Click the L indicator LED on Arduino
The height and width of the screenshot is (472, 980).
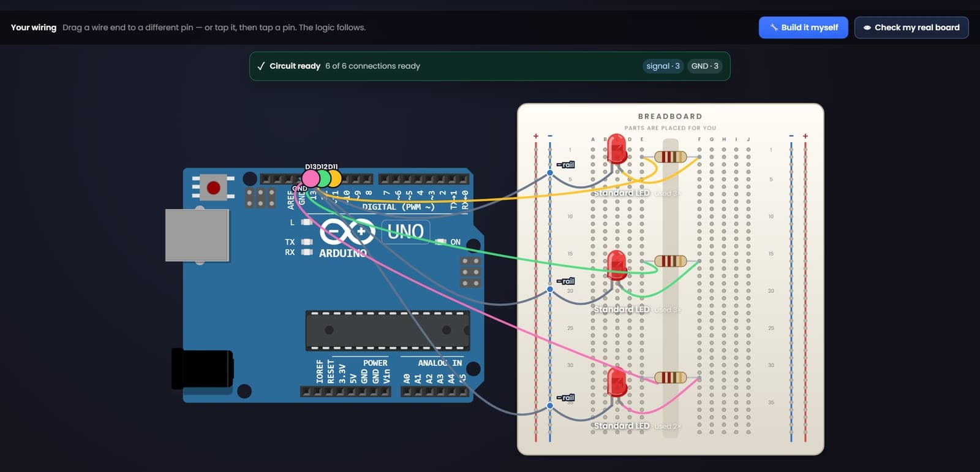click(307, 222)
